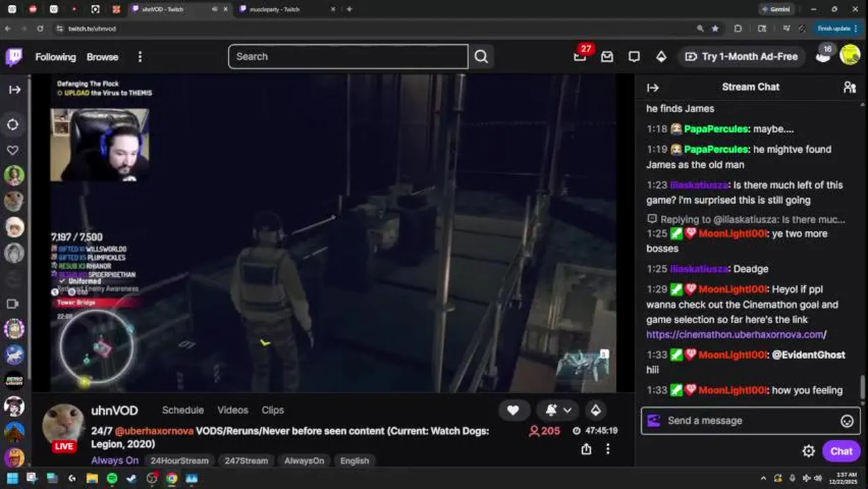Viewport: 868px width, 489px height.
Task: Focus the Twitch search box
Action: (x=348, y=56)
